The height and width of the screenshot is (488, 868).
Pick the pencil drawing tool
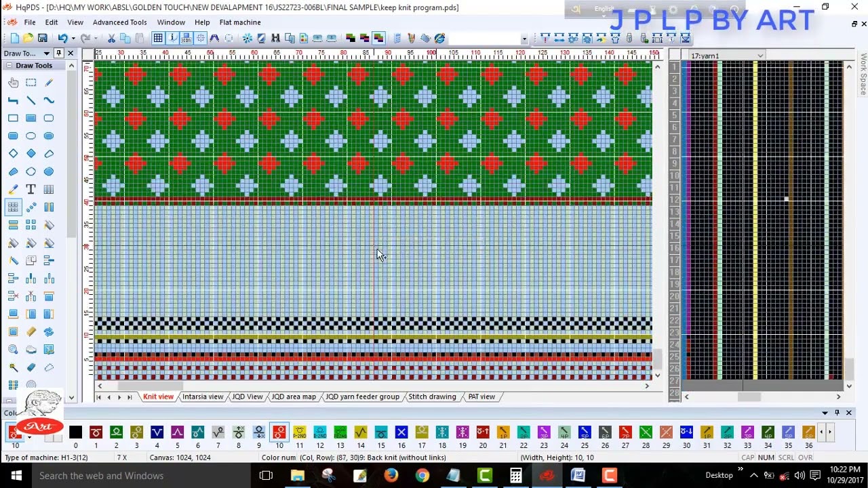(49, 83)
